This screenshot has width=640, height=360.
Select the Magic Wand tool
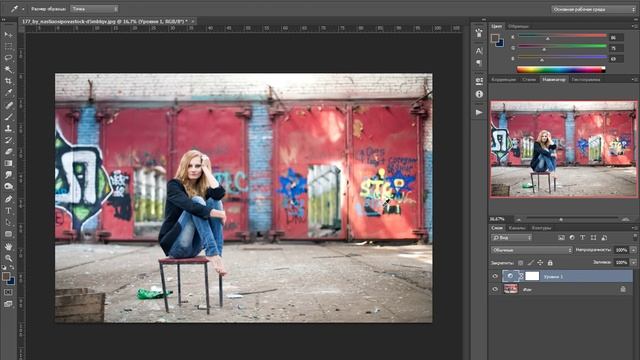(8, 69)
